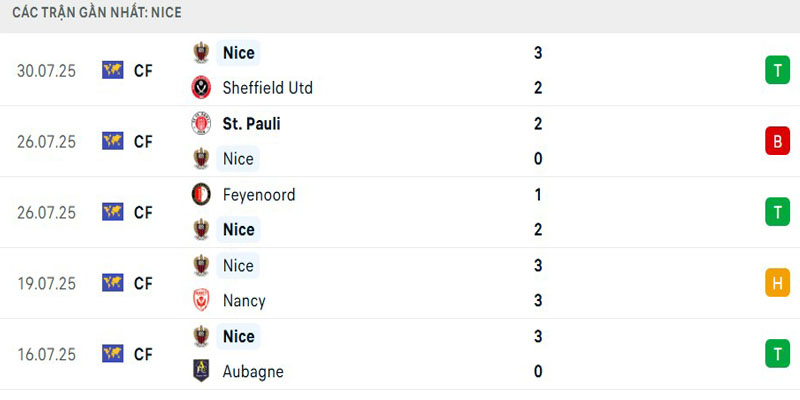Click the Feyenoord club crest

(201, 195)
